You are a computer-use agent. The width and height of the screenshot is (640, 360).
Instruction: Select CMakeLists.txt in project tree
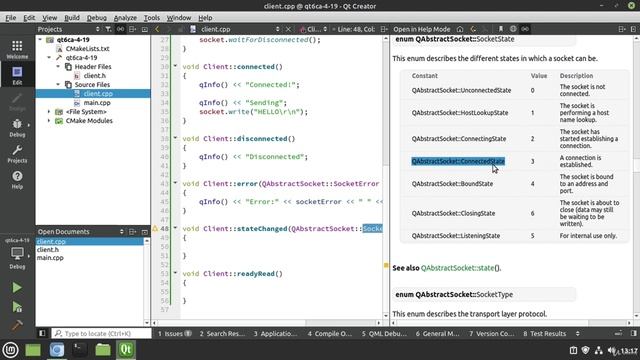pyautogui.click(x=87, y=49)
